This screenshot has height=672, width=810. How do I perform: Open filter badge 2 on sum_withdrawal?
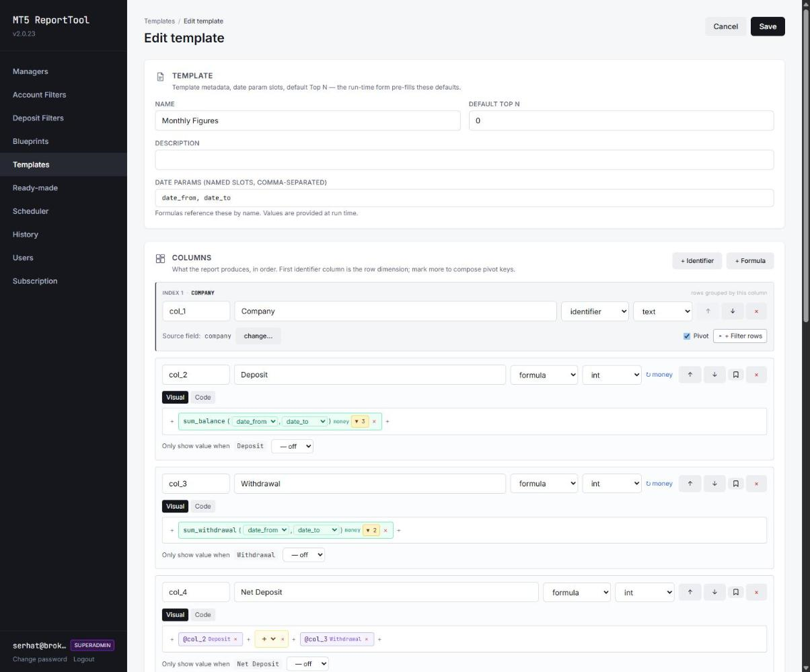tap(371, 531)
